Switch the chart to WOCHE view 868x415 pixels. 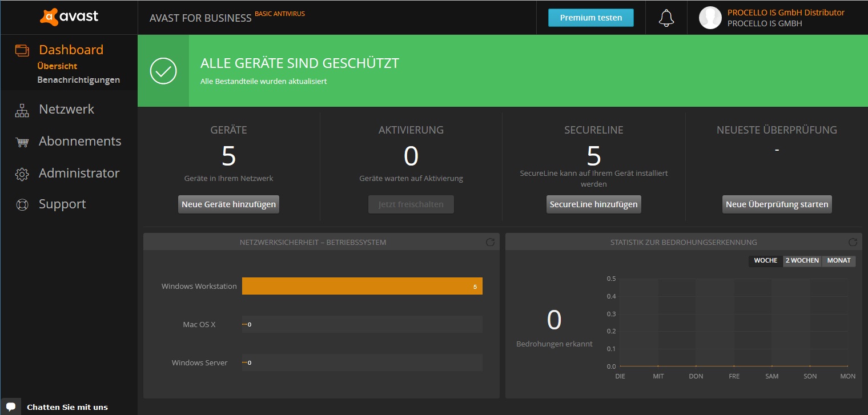point(765,260)
